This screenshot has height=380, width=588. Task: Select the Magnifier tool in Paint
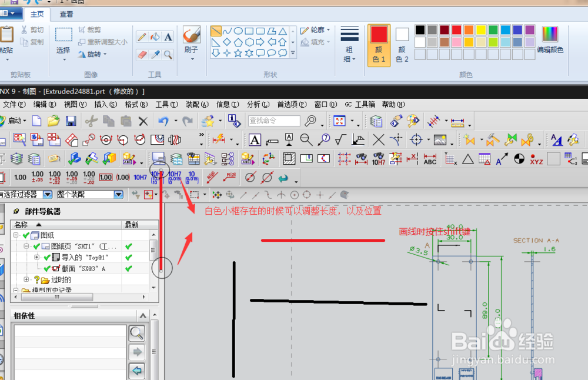tap(168, 55)
